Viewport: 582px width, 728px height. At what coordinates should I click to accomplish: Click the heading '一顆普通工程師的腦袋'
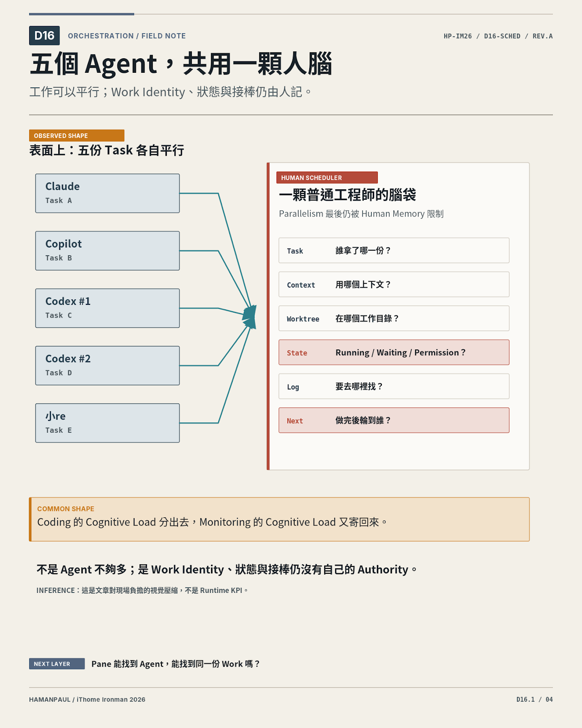click(x=347, y=195)
